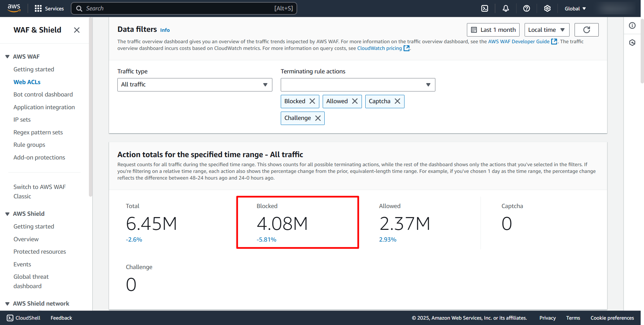Open Add-on protections
The width and height of the screenshot is (644, 325).
[39, 157]
